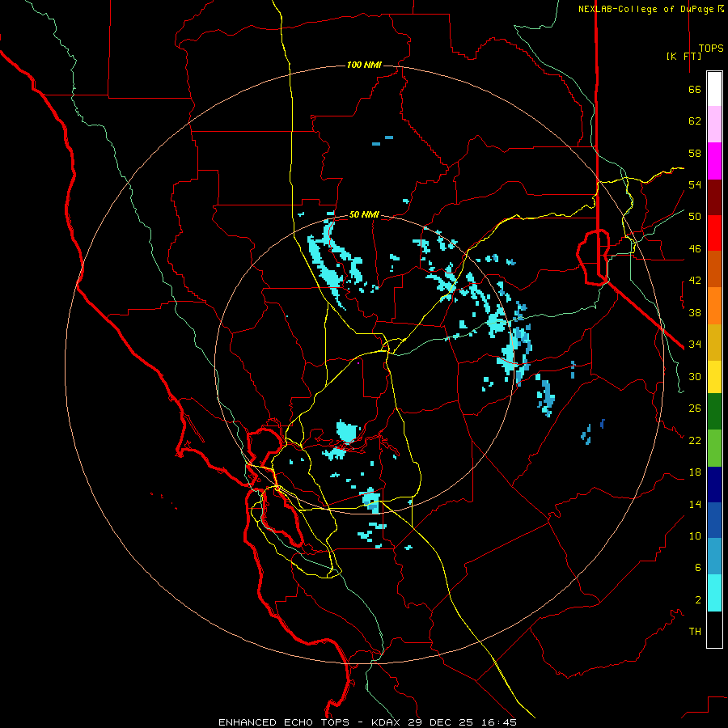Image resolution: width=728 pixels, height=728 pixels.
Task: Click the '54' legend value
Action: pyautogui.click(x=695, y=184)
